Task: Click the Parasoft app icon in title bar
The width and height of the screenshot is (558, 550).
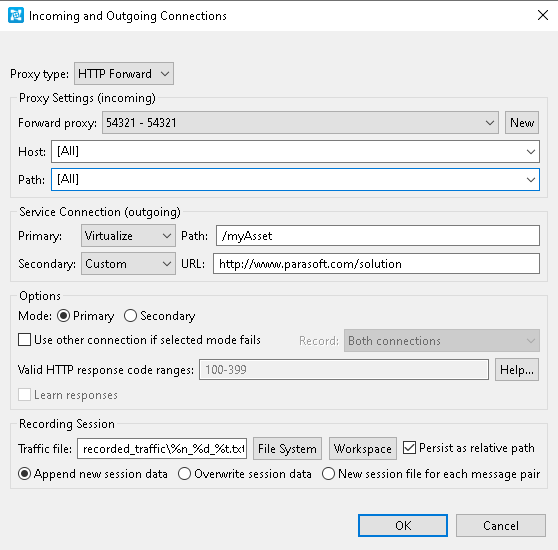Action: tap(16, 16)
